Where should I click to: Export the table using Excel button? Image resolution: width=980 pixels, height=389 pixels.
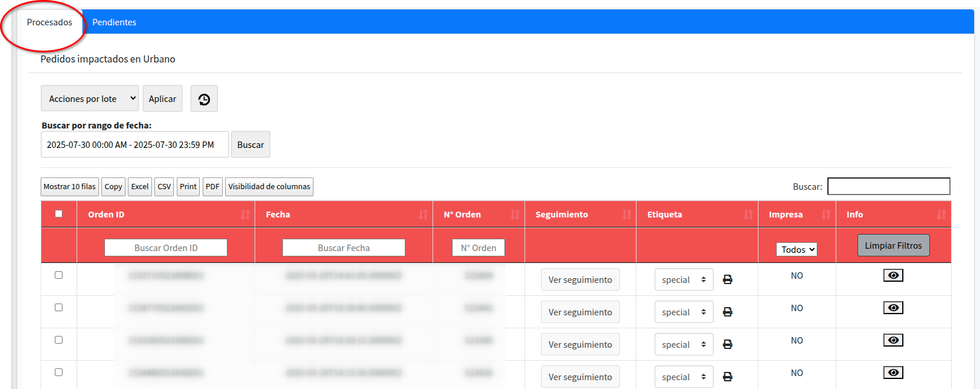(140, 187)
